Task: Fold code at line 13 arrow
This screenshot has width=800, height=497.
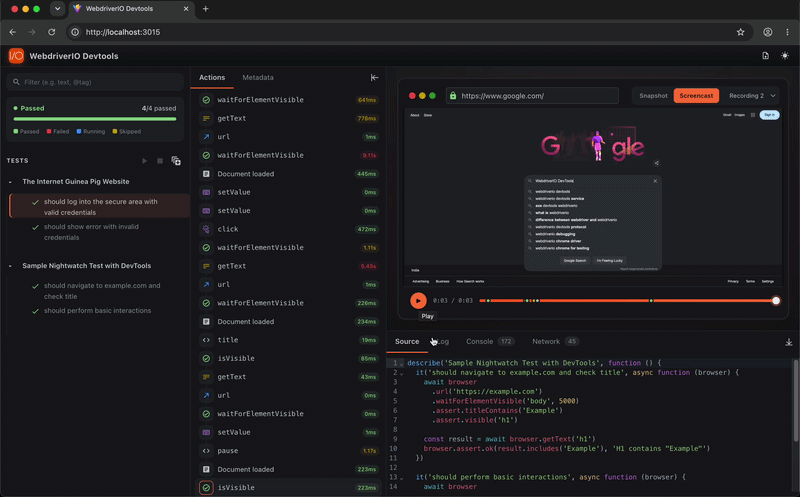Action: click(402, 478)
